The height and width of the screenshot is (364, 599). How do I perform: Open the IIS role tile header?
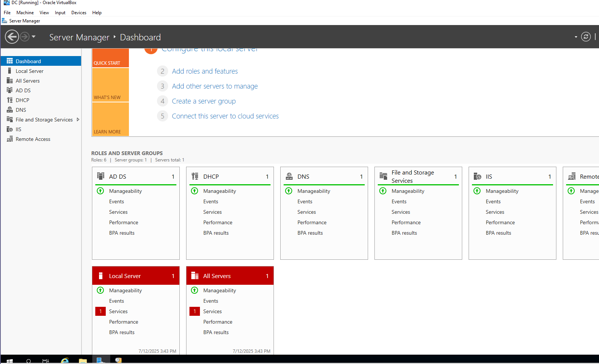(x=512, y=176)
